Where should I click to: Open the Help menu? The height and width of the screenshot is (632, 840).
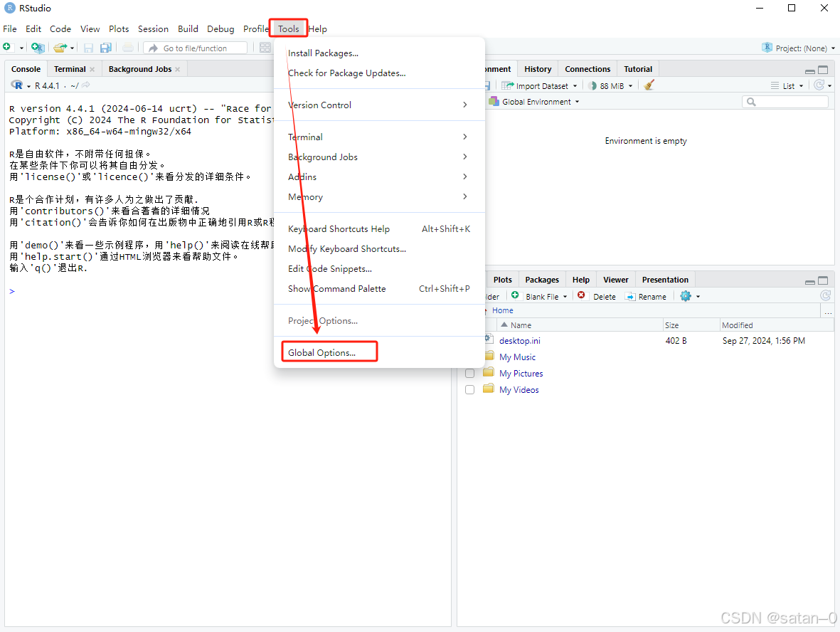[x=318, y=29]
